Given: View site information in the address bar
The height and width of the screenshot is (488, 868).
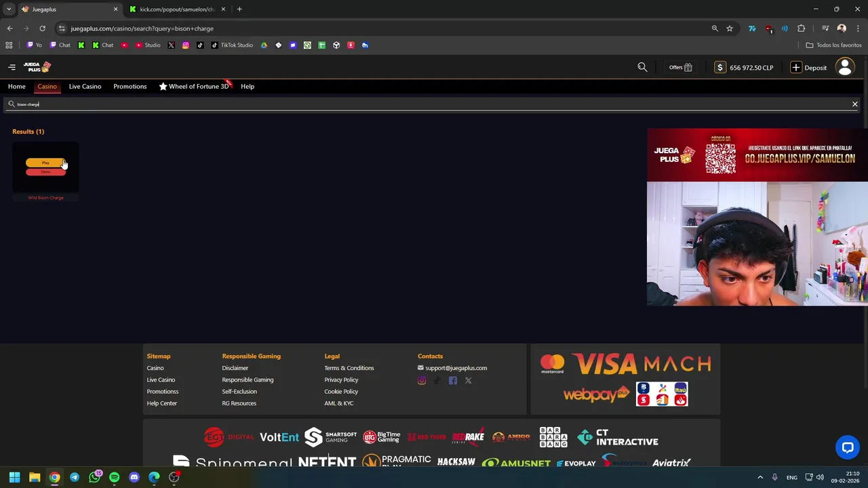Looking at the screenshot, I should [62, 28].
